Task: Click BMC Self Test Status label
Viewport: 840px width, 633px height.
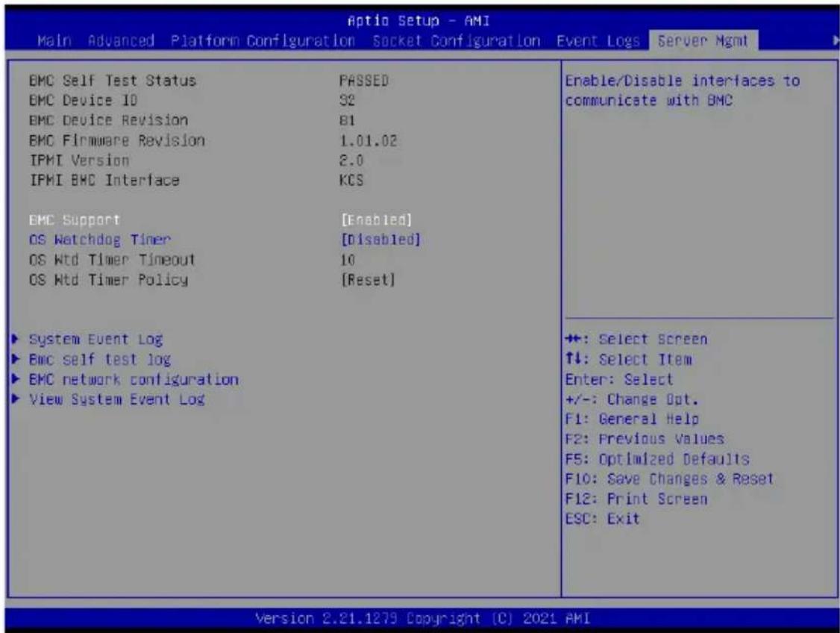Action: [113, 81]
